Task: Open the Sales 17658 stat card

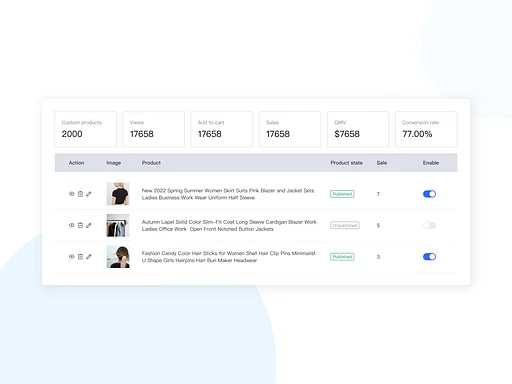Action: (290, 129)
